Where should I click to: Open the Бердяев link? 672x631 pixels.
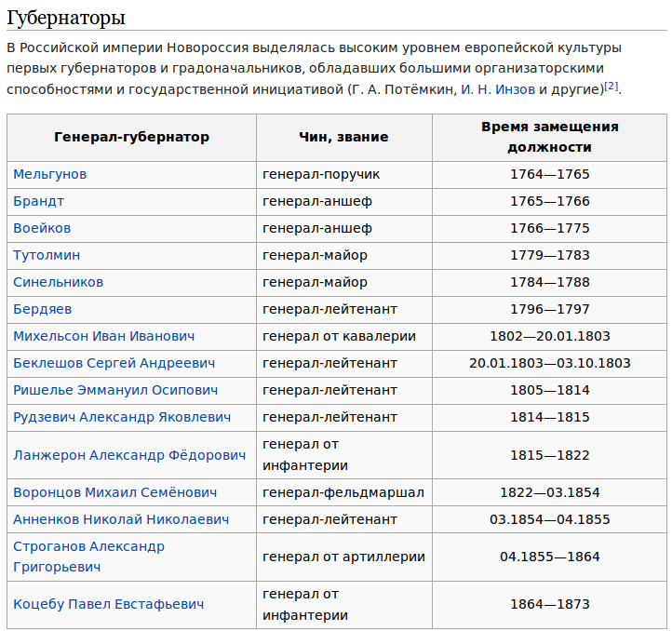click(43, 310)
